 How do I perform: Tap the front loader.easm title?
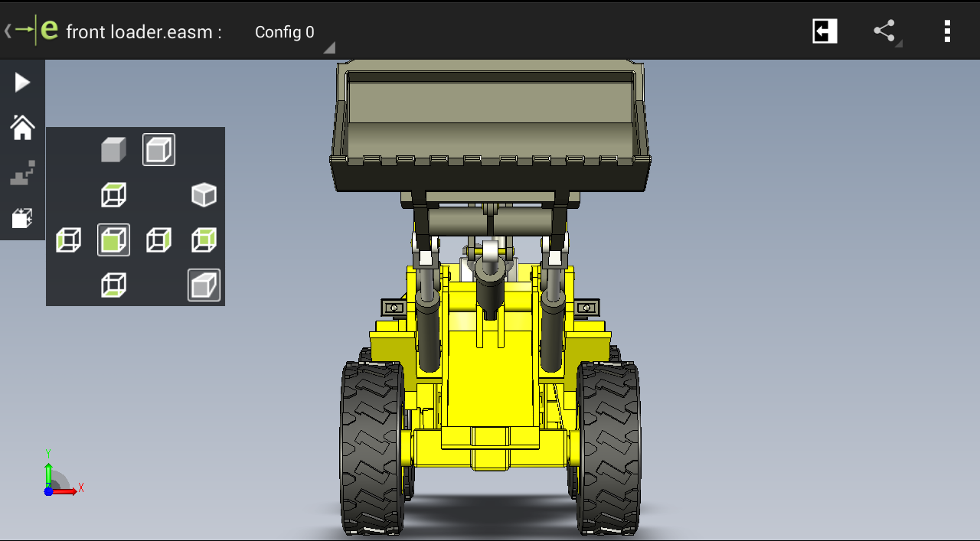click(140, 31)
